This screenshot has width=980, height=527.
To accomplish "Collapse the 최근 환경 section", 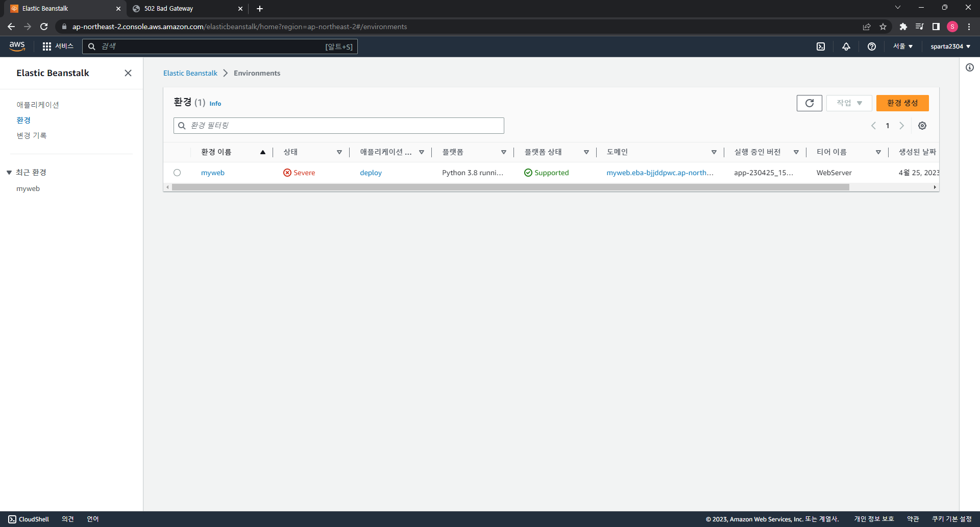I will (x=9, y=173).
